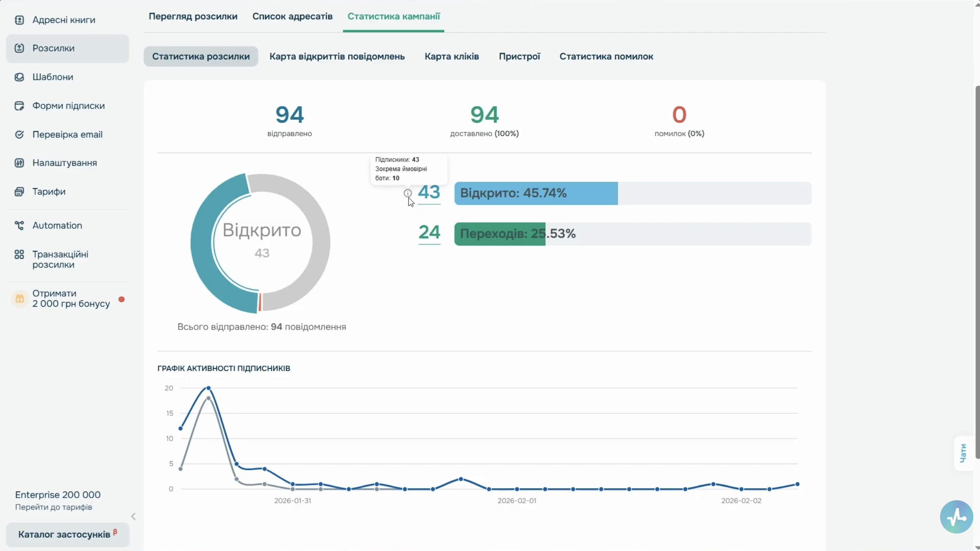
Task: Open Форми підписки icon in sidebar
Action: (19, 106)
